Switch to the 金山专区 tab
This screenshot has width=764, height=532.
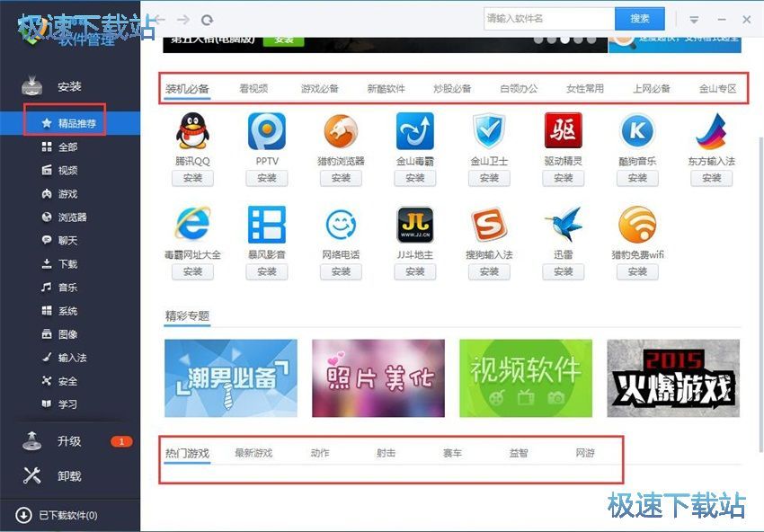tap(718, 89)
